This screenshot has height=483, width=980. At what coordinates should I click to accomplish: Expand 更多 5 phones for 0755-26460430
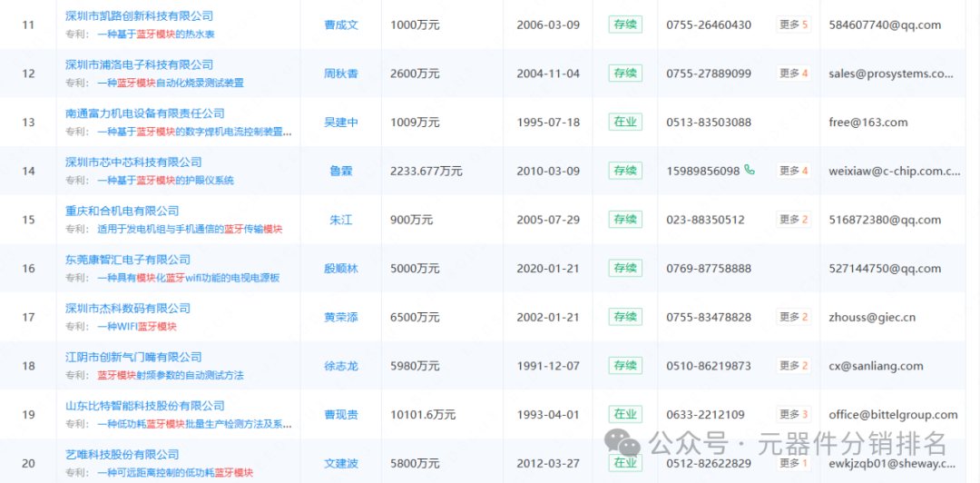tap(794, 25)
